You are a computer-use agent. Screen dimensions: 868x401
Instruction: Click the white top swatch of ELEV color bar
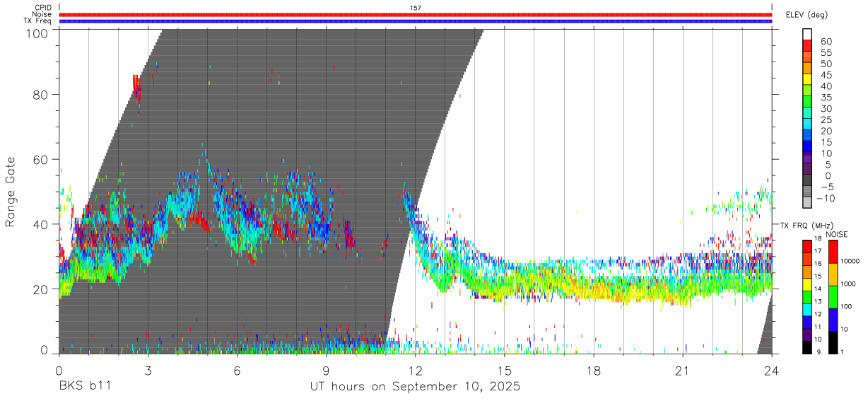pyautogui.click(x=807, y=35)
